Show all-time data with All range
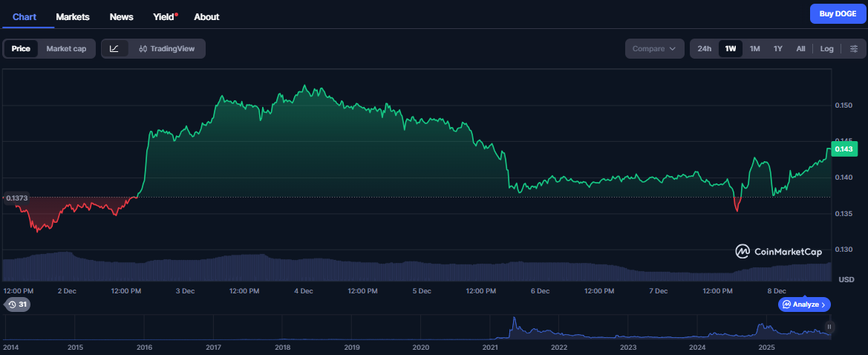Viewport: 868px width, 355px height. tap(800, 49)
